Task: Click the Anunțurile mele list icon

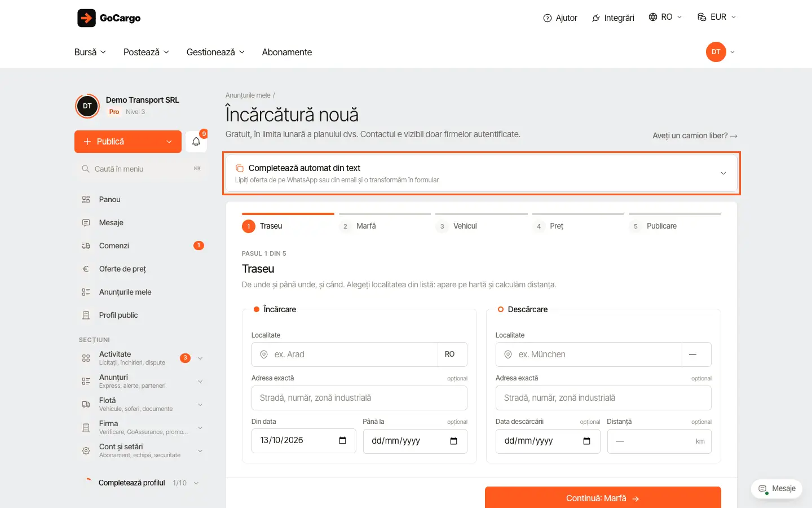Action: pyautogui.click(x=86, y=292)
